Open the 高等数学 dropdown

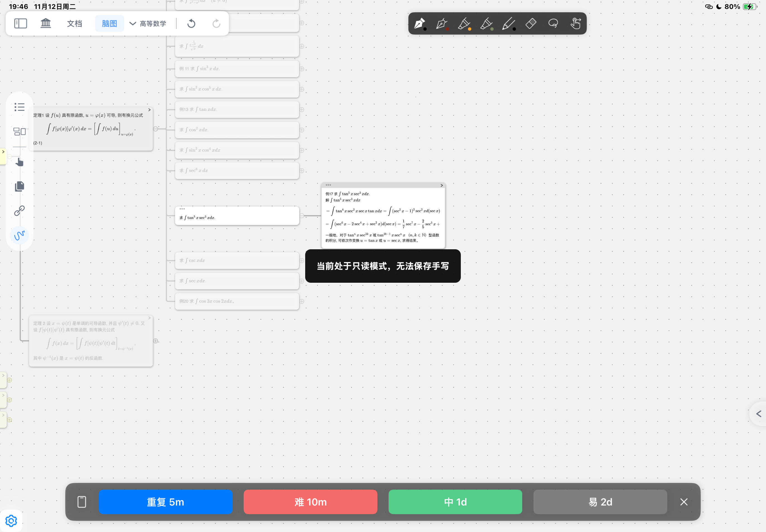tap(148, 23)
